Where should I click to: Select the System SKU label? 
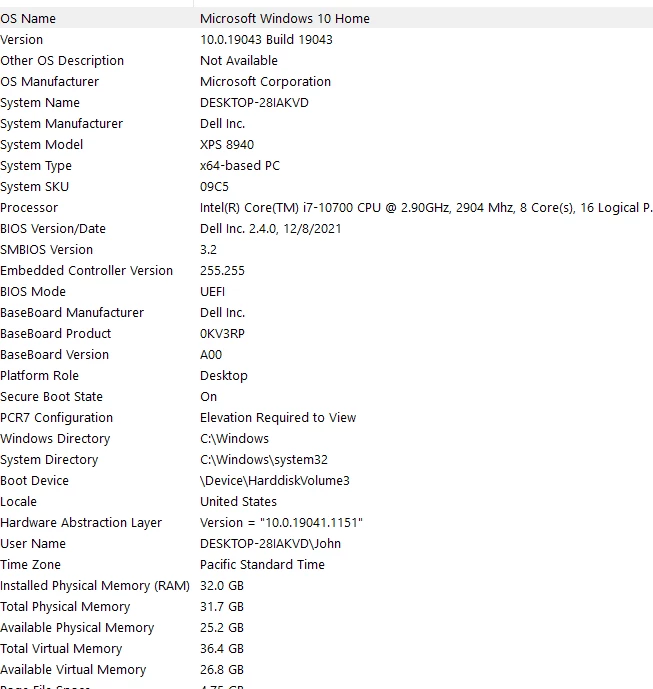coord(35,187)
